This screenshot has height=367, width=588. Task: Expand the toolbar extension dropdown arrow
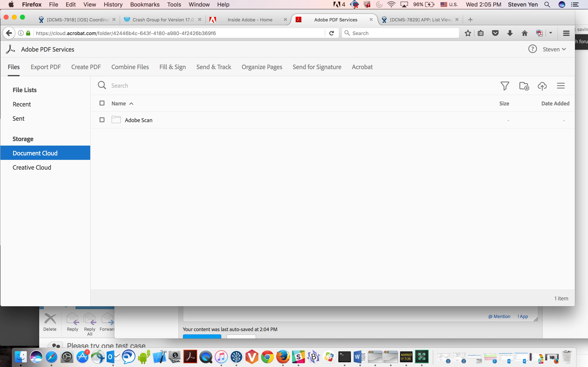point(551,33)
